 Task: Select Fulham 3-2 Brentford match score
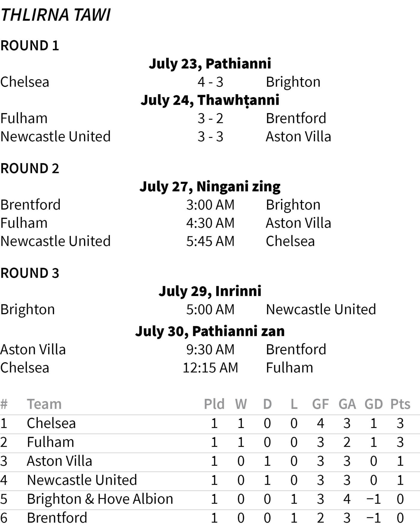tap(210, 118)
